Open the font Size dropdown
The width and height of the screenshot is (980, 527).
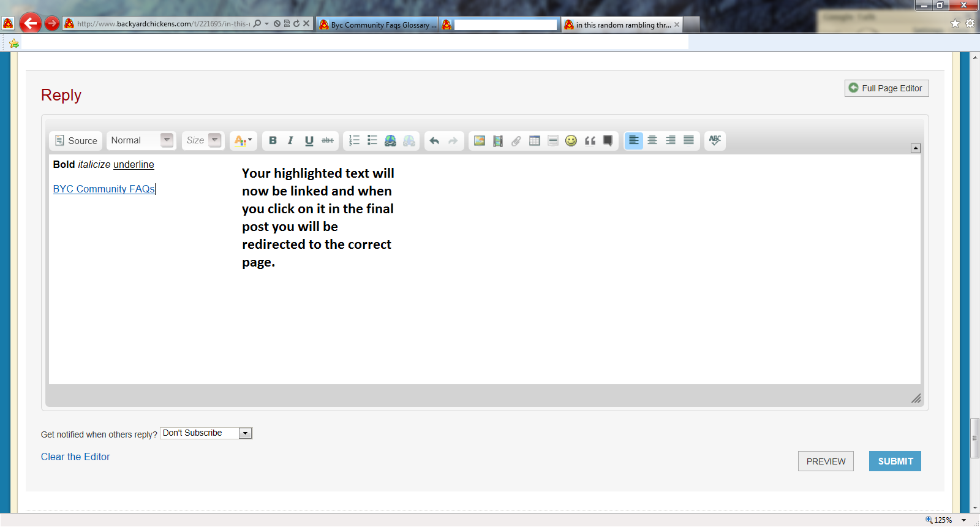(203, 140)
